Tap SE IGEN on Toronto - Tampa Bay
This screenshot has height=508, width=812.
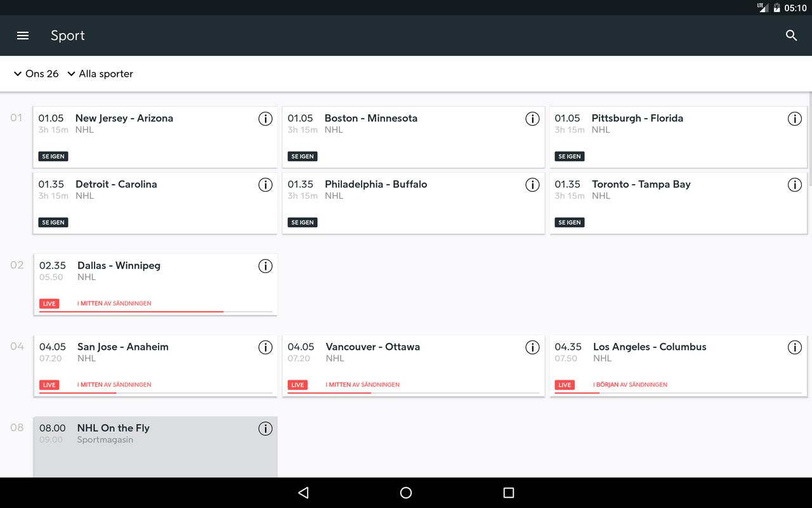pyautogui.click(x=570, y=222)
